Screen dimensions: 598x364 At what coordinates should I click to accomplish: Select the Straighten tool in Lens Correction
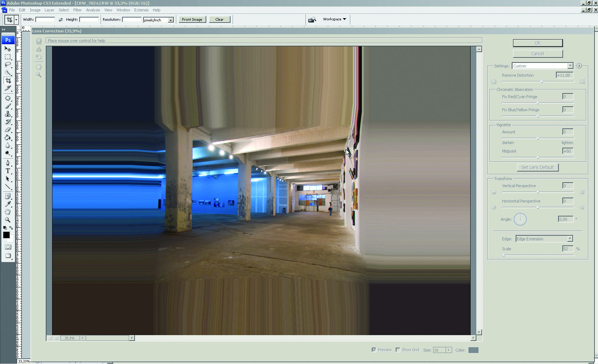tap(39, 49)
